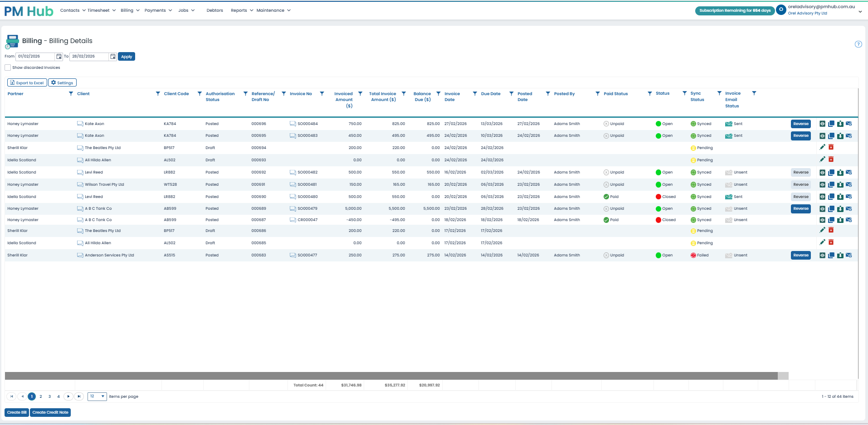The width and height of the screenshot is (868, 425).
Task: Reverse invoice SO000479
Action: coord(801,208)
